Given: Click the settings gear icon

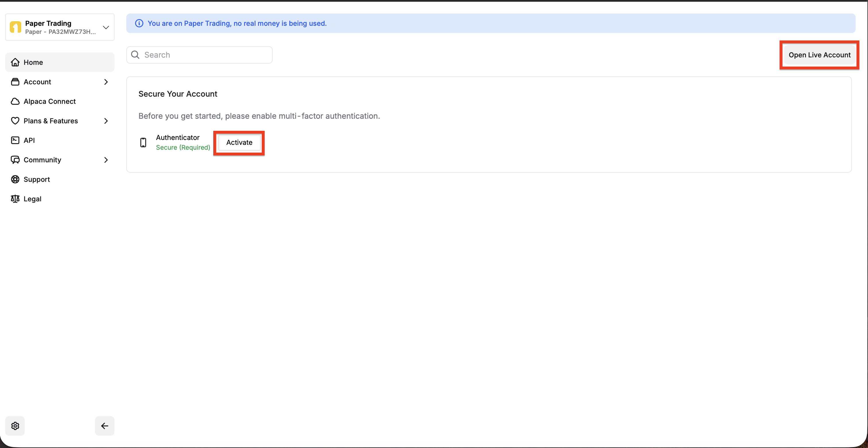Looking at the screenshot, I should point(15,426).
